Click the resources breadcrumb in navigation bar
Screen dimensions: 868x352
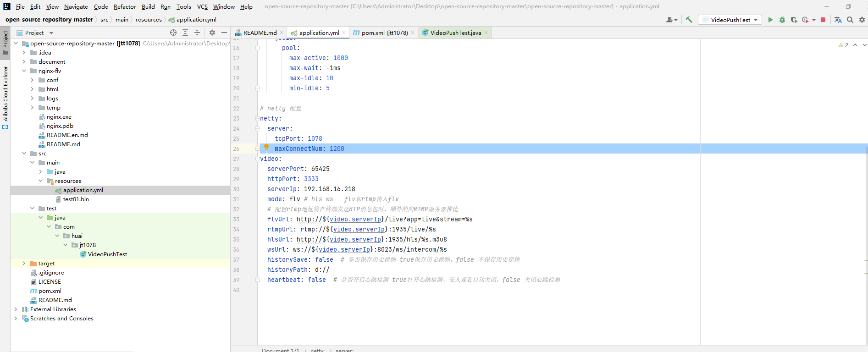point(149,20)
